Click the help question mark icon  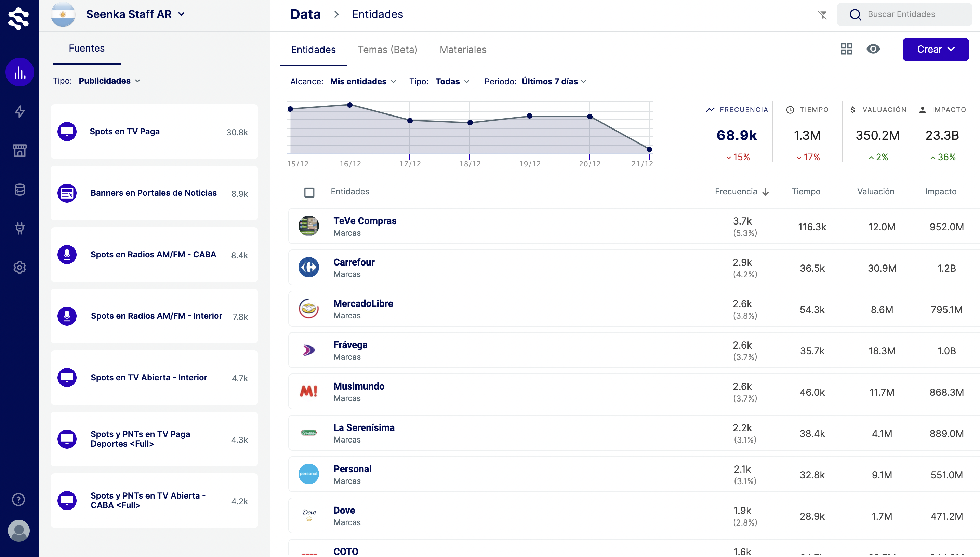(x=18, y=499)
